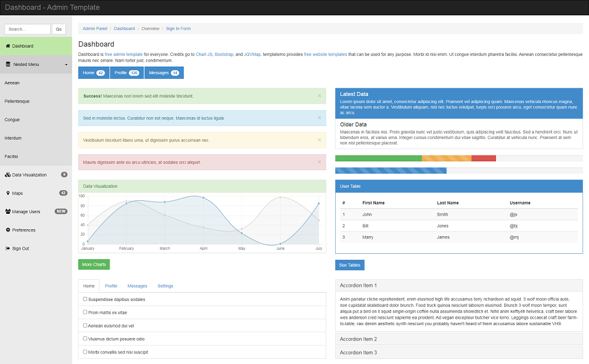The width and height of the screenshot is (589, 364).
Task: Enable the Vivamus dictum posuere odio checkbox
Action: tap(85, 339)
